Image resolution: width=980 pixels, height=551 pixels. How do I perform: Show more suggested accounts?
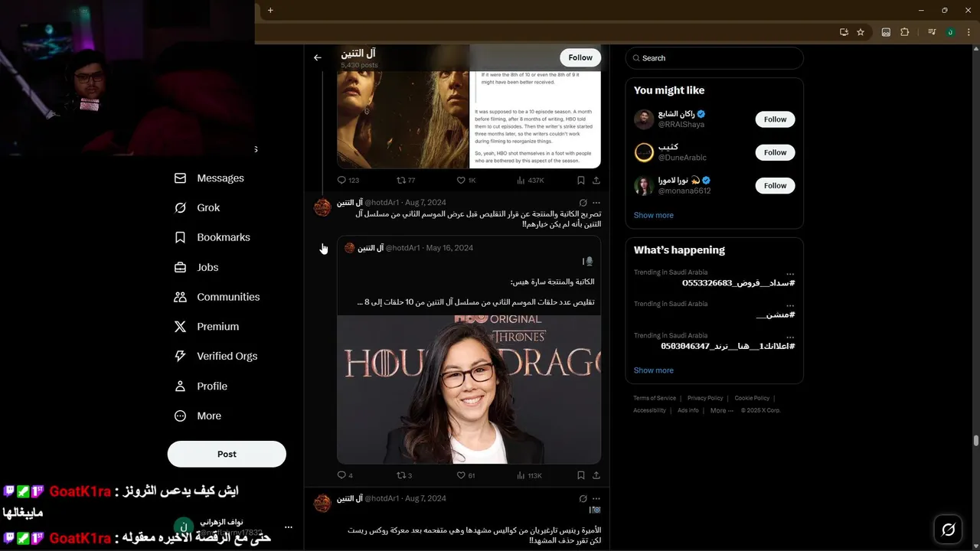pyautogui.click(x=654, y=215)
